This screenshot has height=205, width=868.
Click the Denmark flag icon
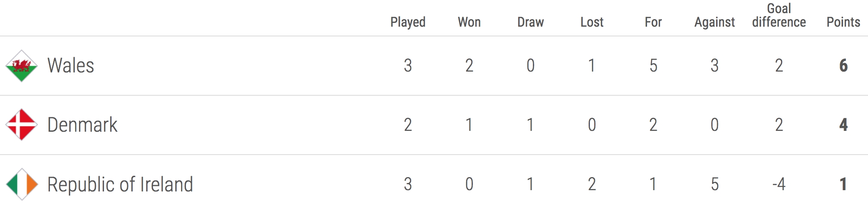click(x=22, y=125)
